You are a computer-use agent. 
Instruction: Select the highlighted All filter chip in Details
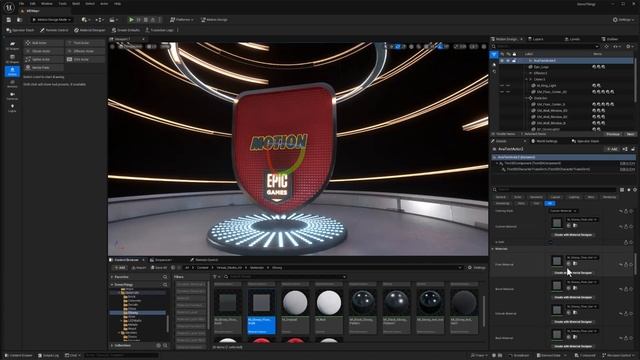[550, 203]
